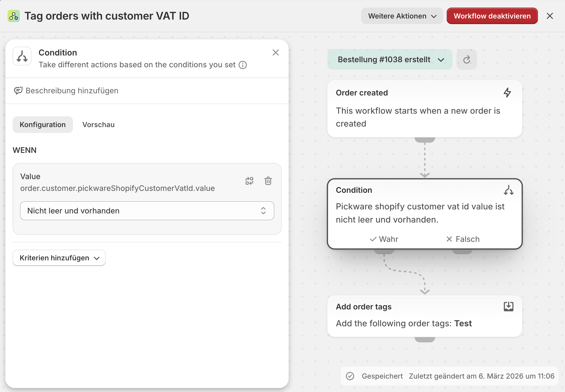Select the Konfiguration tab

[43, 125]
